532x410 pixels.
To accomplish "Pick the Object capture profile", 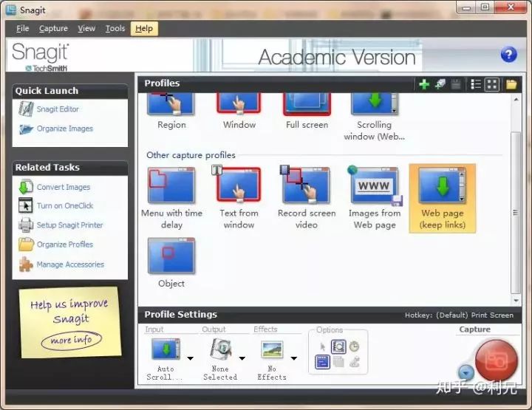I will click(171, 263).
